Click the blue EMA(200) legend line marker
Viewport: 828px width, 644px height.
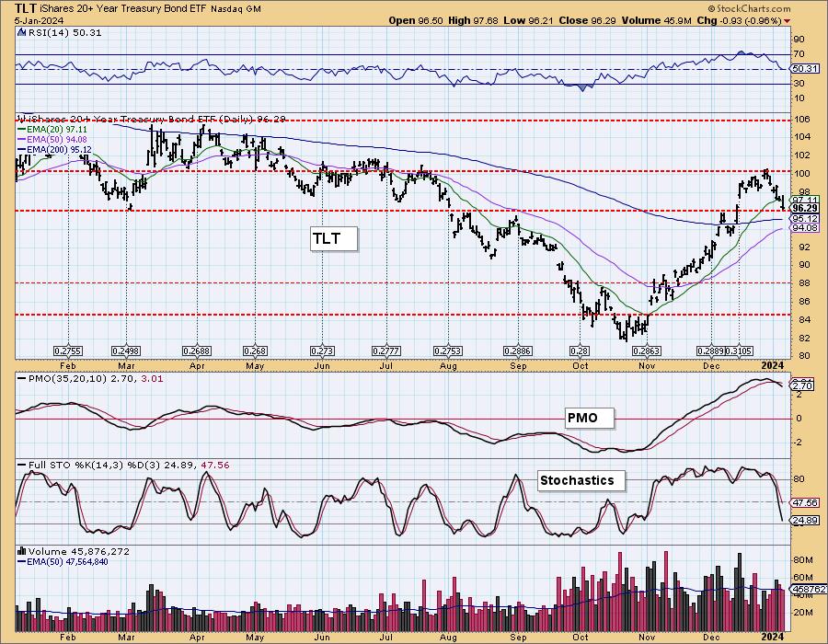[22, 150]
